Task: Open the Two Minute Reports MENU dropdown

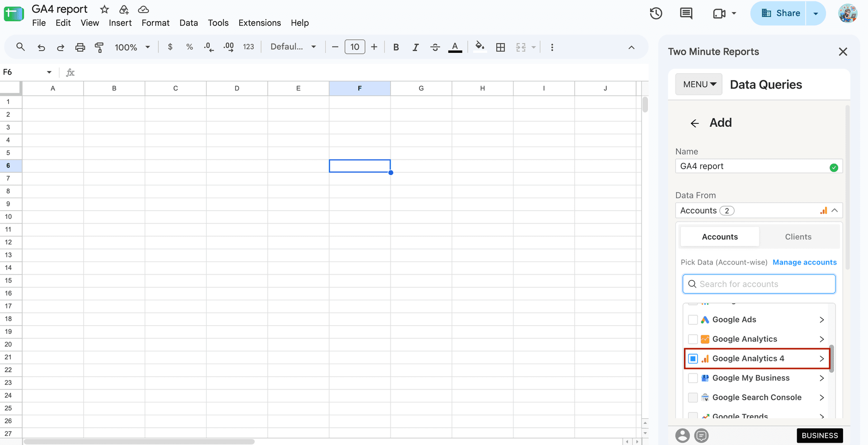Action: pos(699,84)
